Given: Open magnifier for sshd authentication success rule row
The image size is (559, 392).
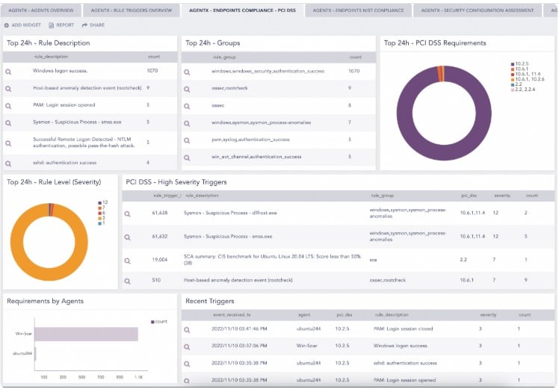Looking at the screenshot, I should (x=8, y=164).
